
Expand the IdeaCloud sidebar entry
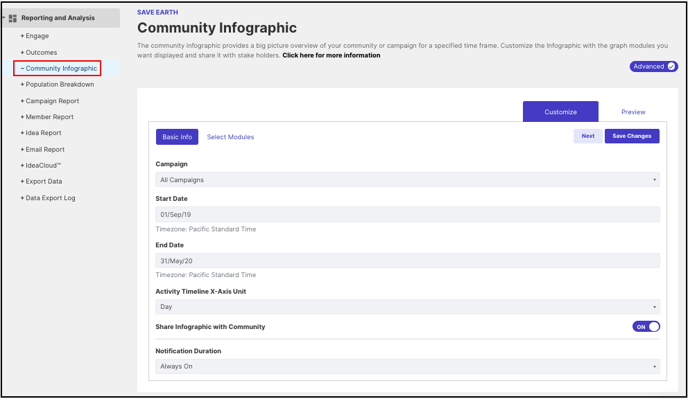coord(41,165)
